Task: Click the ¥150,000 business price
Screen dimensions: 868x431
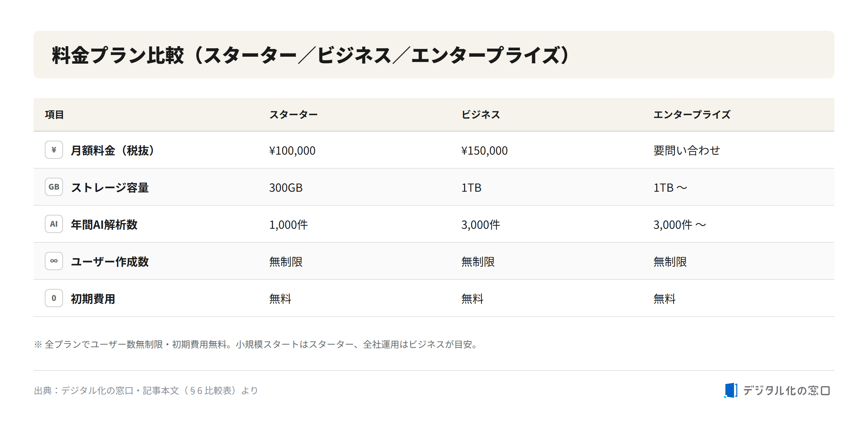Action: [484, 150]
